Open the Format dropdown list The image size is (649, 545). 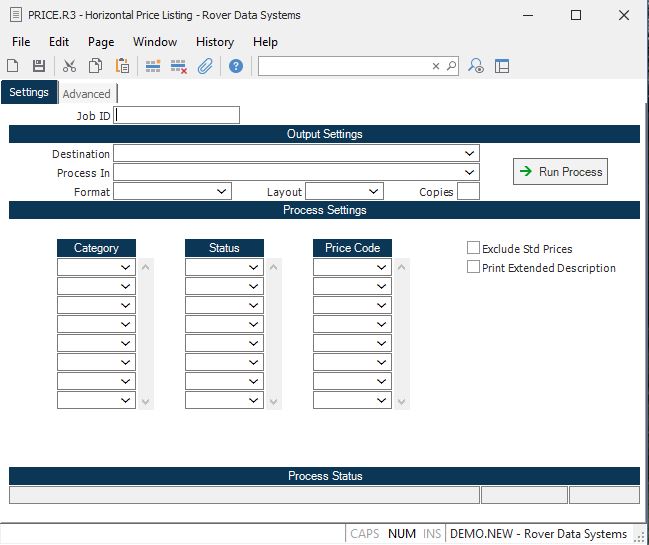click(222, 191)
